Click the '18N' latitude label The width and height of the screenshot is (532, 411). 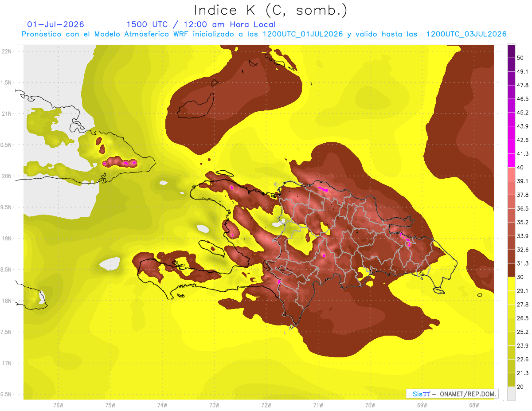(7, 301)
